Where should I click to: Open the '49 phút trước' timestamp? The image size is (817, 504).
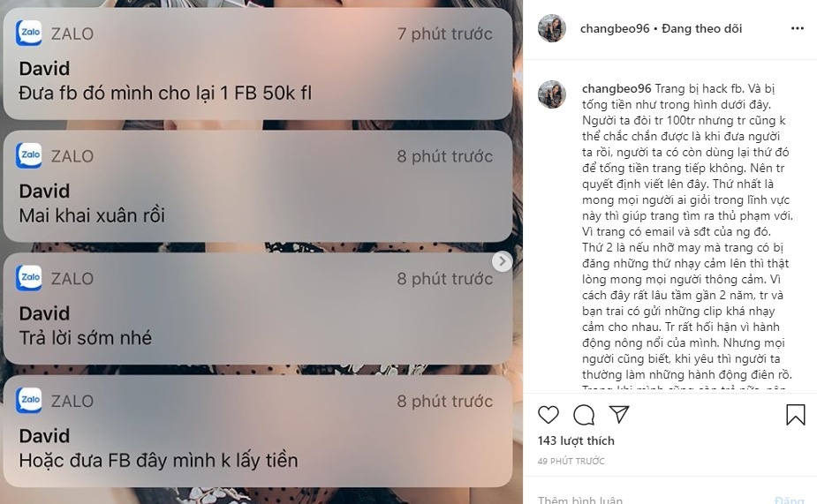coord(571,462)
